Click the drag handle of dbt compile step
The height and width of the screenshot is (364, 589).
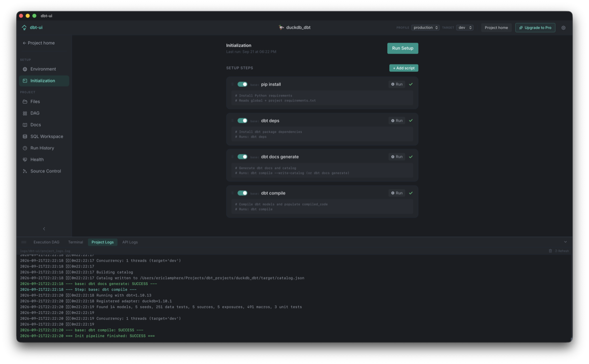[233, 193]
